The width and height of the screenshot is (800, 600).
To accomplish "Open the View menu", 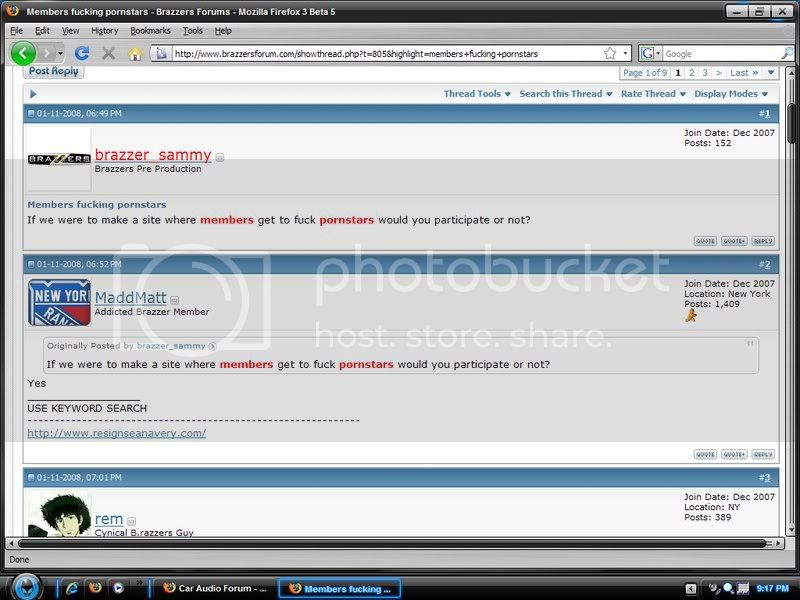I will tap(70, 31).
